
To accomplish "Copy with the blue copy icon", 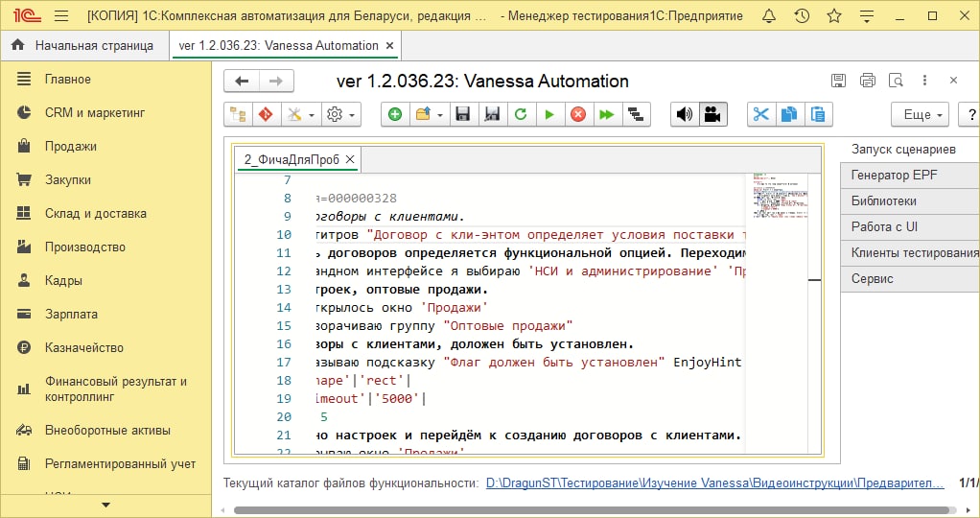I will tap(789, 114).
